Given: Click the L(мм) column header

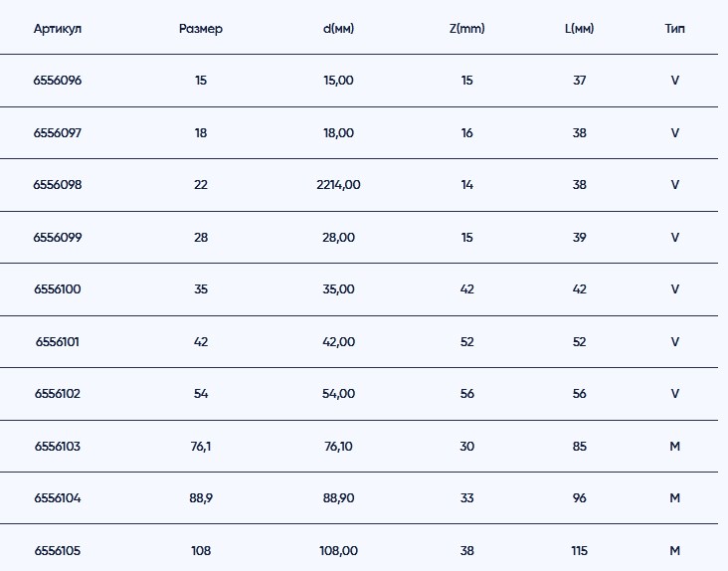Looking at the screenshot, I should click(x=579, y=29).
